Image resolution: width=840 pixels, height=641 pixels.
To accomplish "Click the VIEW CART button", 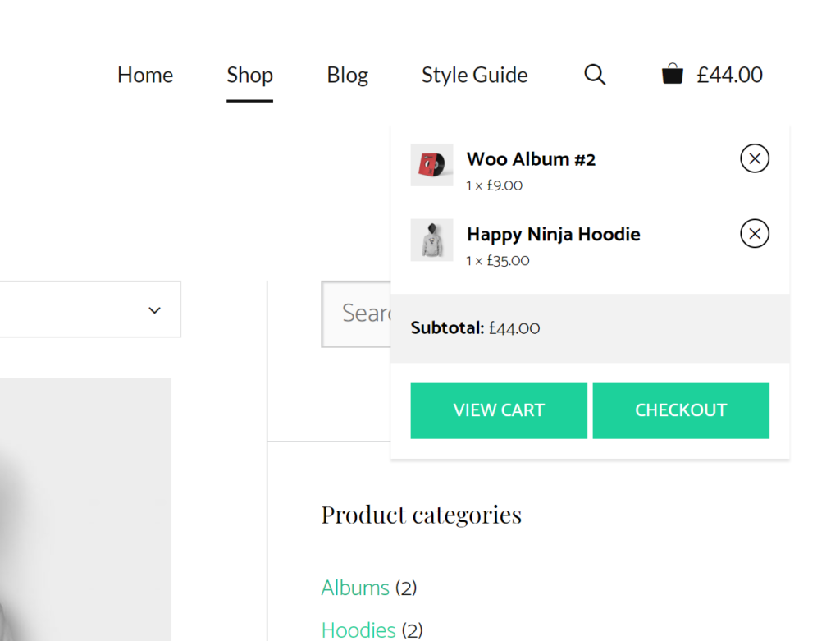I will coord(499,410).
